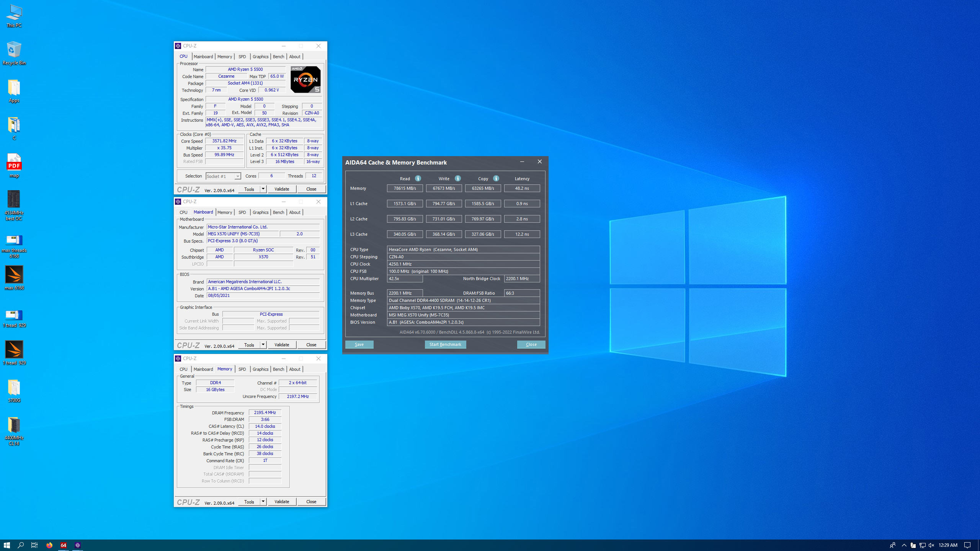
Task: Open the volume tray icon
Action: pos(931,545)
